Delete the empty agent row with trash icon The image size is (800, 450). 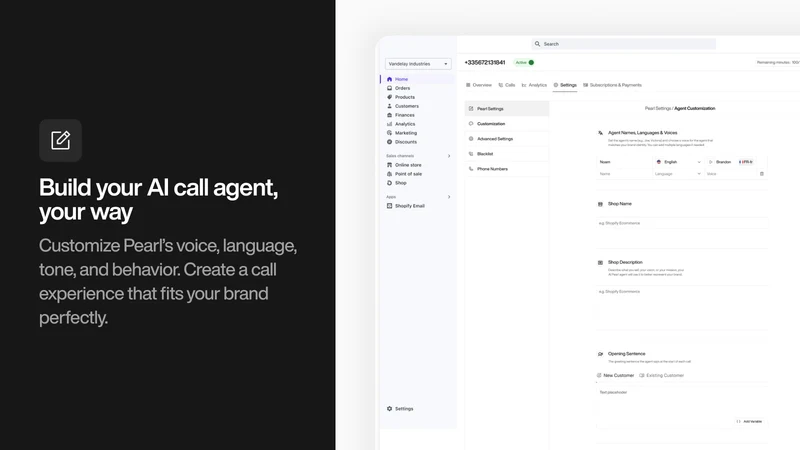tap(762, 174)
